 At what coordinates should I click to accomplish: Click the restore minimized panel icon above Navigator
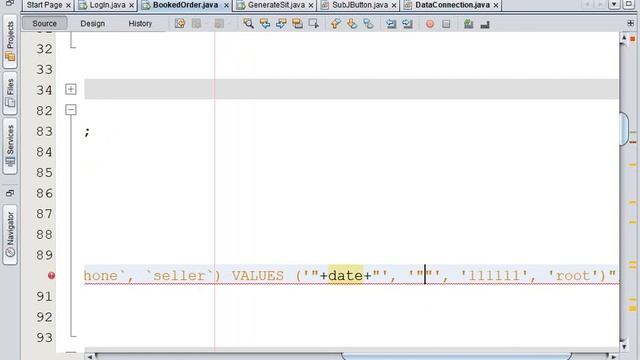[10, 193]
